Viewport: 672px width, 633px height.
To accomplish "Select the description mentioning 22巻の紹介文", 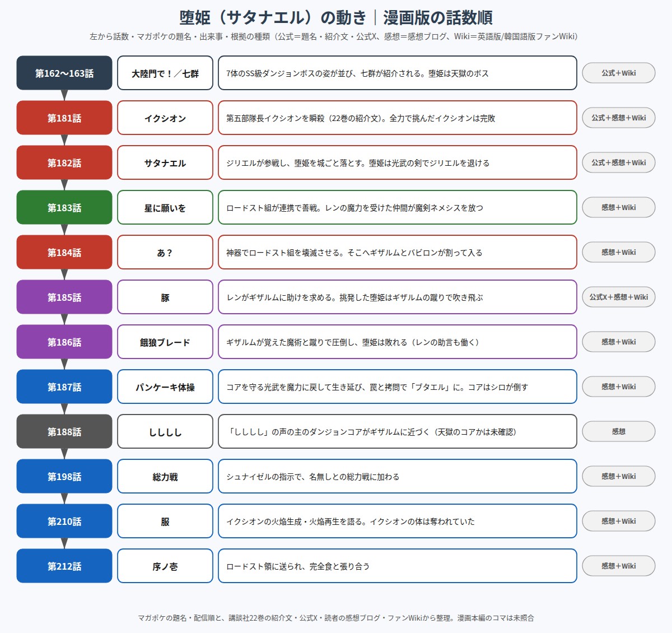I will coord(398,118).
